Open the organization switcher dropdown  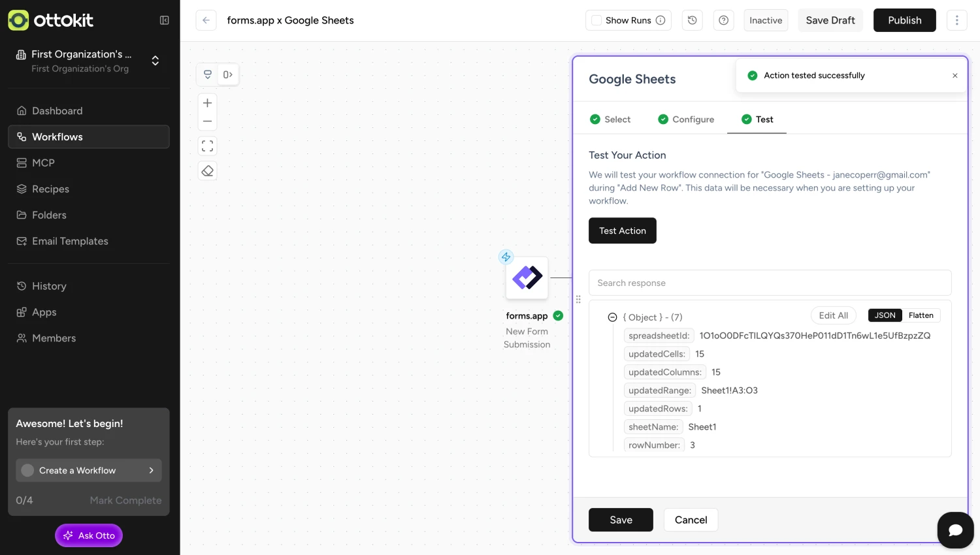pyautogui.click(x=155, y=61)
